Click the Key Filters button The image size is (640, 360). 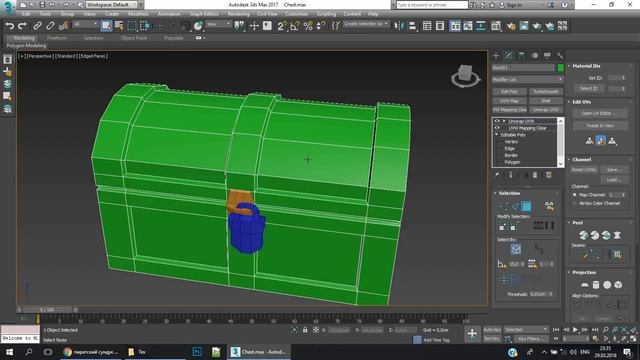[x=530, y=339]
